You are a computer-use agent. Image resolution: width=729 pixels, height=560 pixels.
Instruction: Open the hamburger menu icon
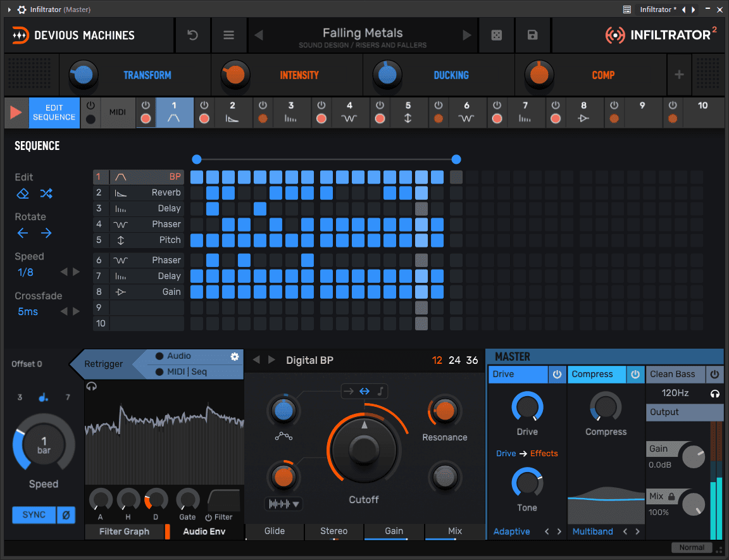click(x=228, y=35)
